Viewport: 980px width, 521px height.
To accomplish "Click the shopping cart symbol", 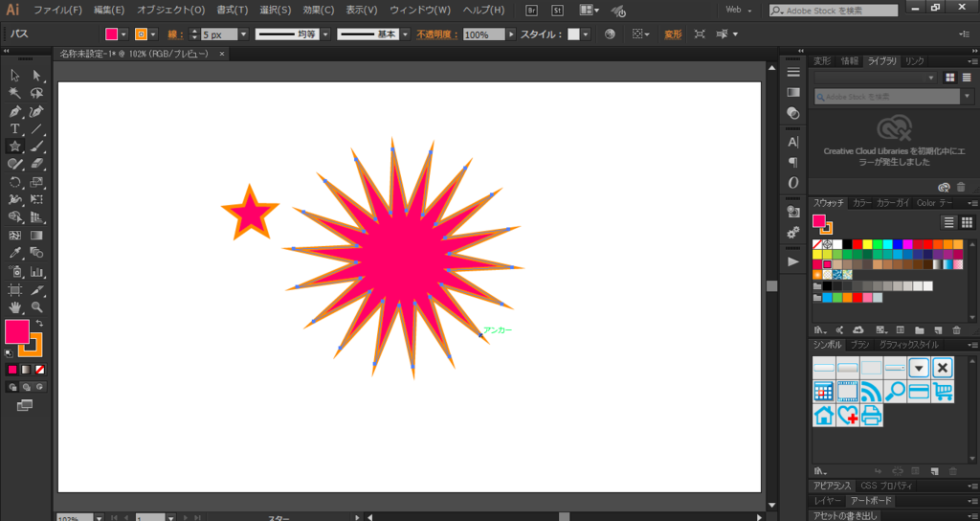I will [x=943, y=392].
